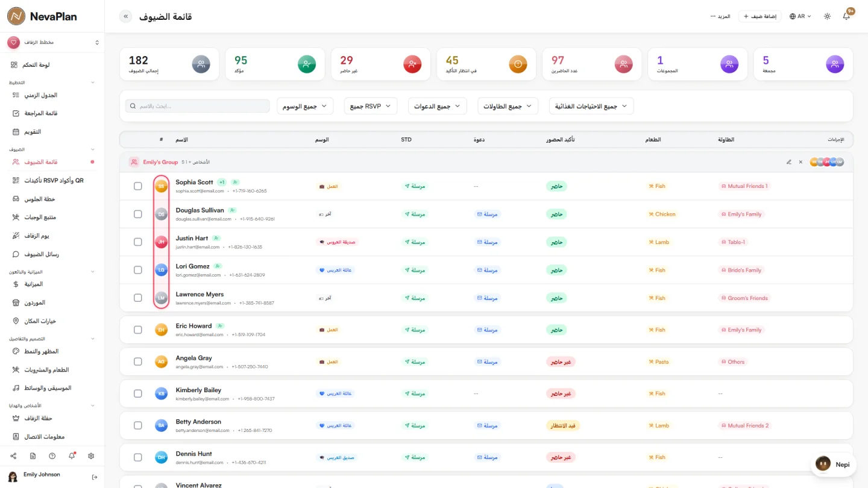The image size is (868, 488).
Task: Click the غير حاضر status for Angela Gray
Action: [561, 361]
